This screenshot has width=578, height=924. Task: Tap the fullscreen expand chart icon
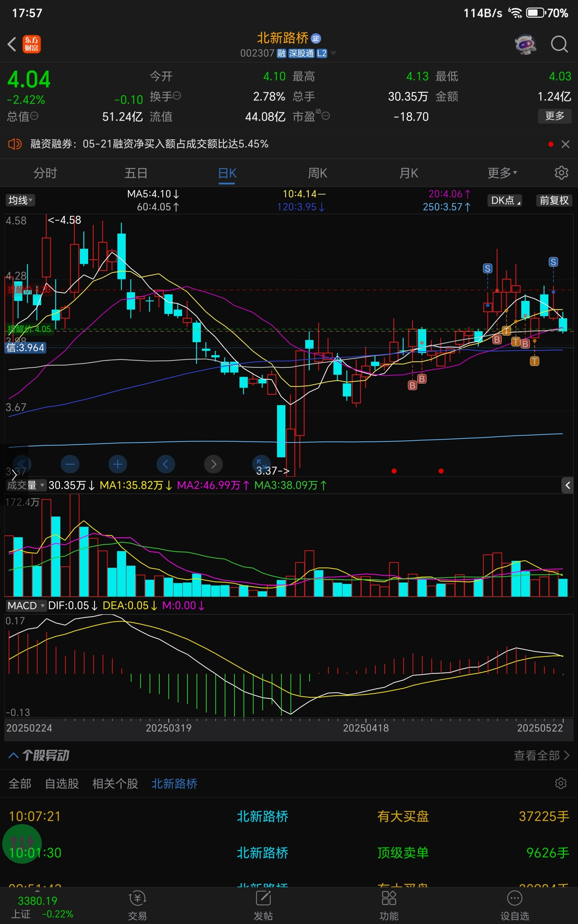[x=262, y=463]
